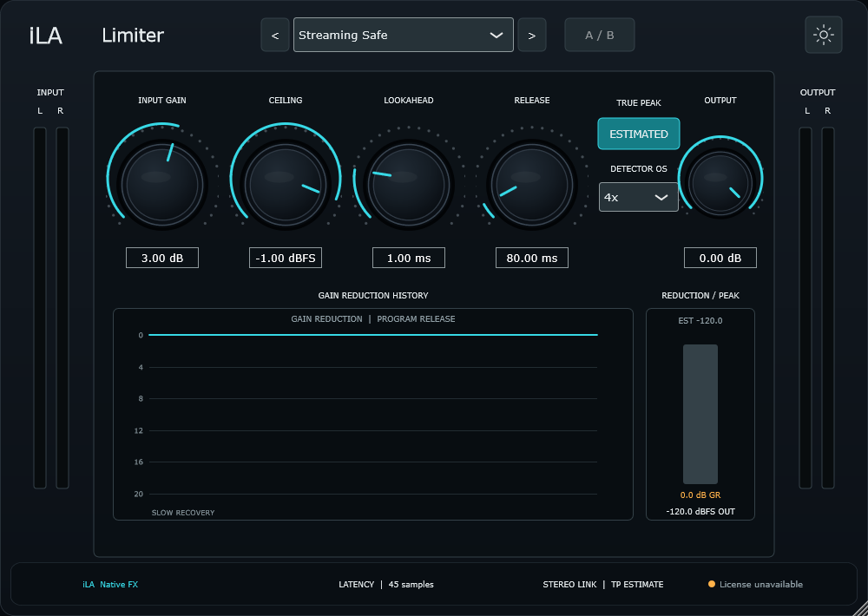Click the iLA logo

(46, 36)
